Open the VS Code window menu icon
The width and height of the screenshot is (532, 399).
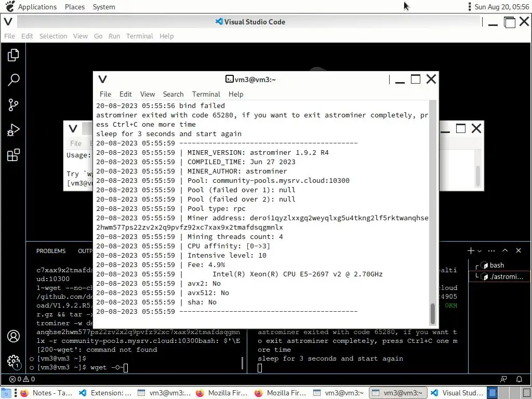point(8,22)
